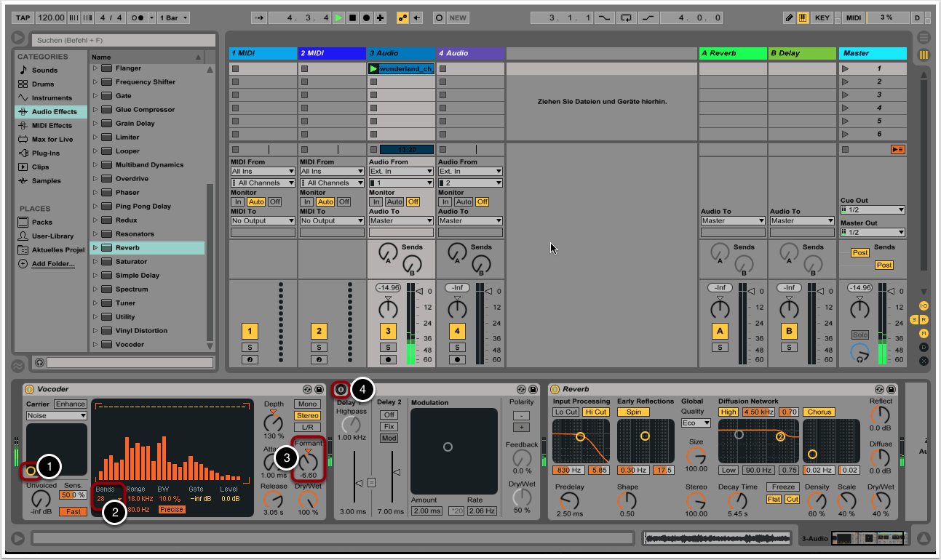This screenshot has width=941, height=560.
Task: Open the Samples category in browser
Action: coord(46,181)
